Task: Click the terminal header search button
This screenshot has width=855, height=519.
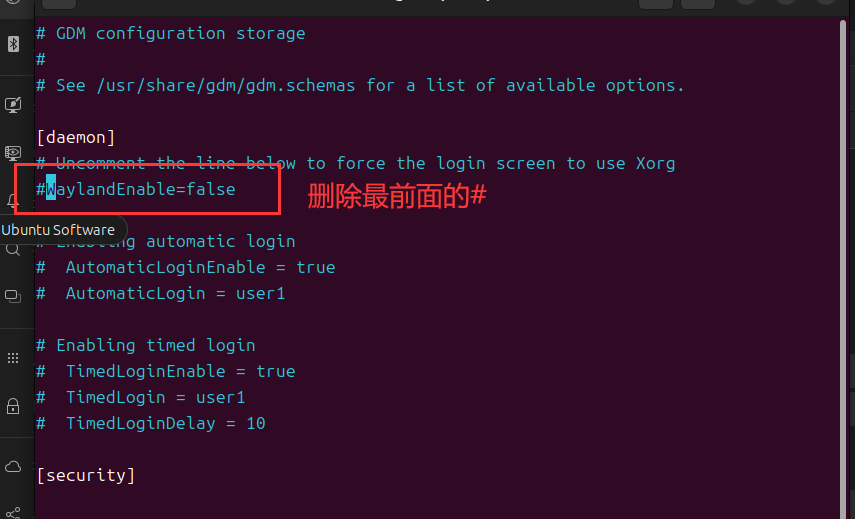Action: point(656,3)
